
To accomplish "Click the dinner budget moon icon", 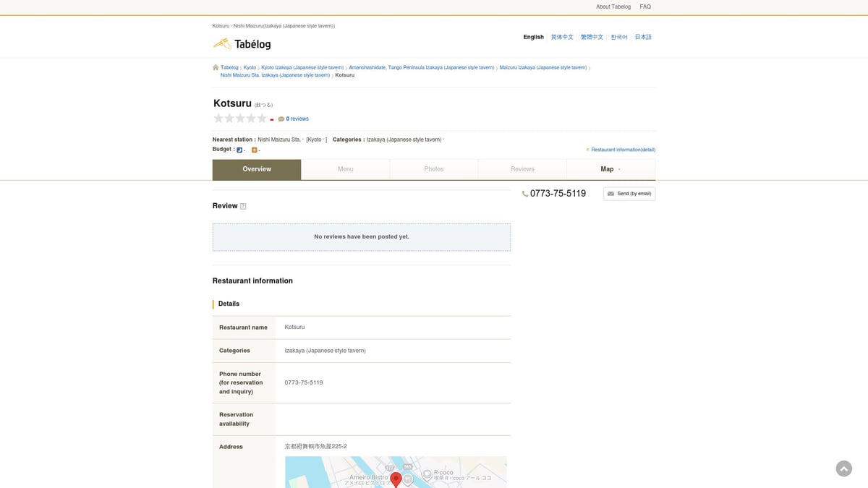I will (x=239, y=150).
